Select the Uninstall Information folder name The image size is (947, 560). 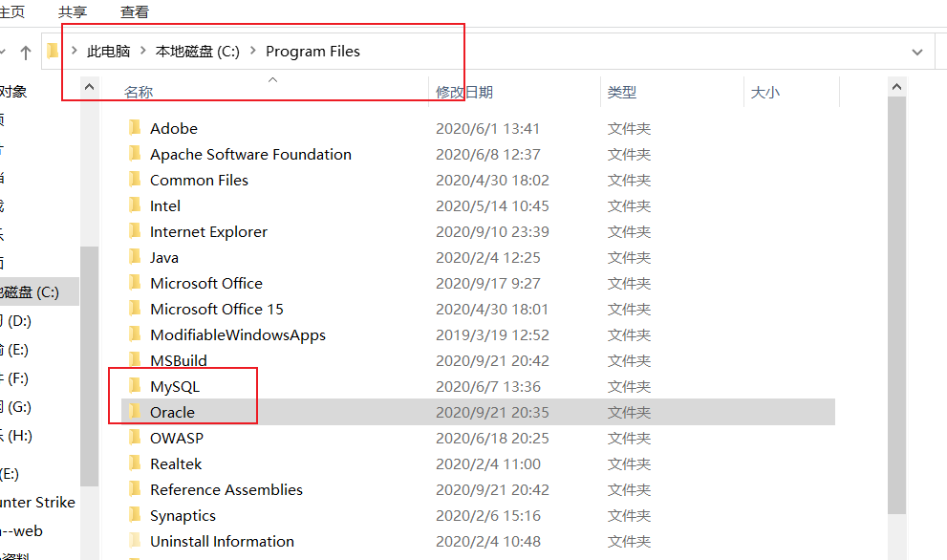(x=223, y=541)
